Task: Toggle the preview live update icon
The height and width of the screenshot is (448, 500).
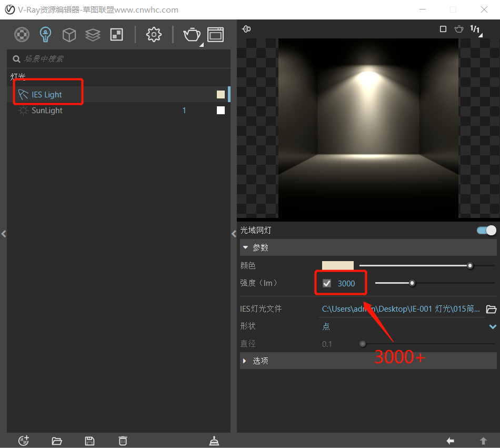Action: [246, 29]
